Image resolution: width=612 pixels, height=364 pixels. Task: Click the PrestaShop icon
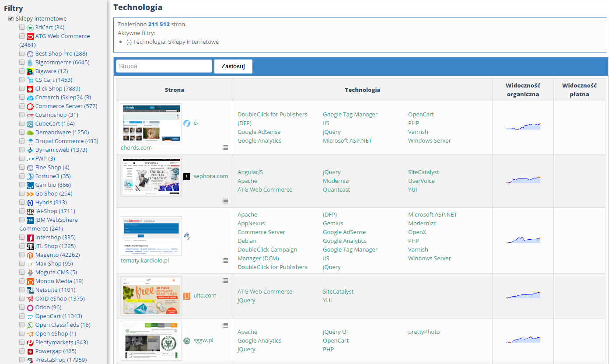click(30, 360)
